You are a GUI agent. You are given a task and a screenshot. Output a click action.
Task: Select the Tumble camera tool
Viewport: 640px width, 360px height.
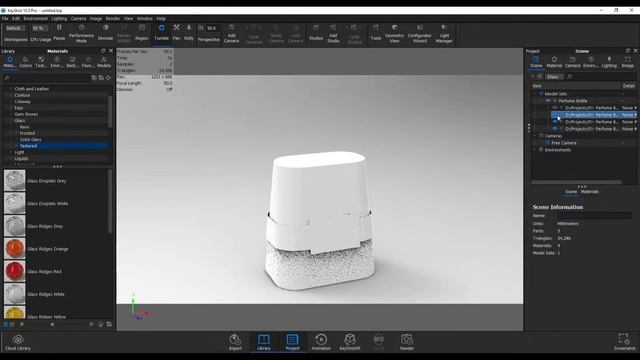(x=161, y=32)
